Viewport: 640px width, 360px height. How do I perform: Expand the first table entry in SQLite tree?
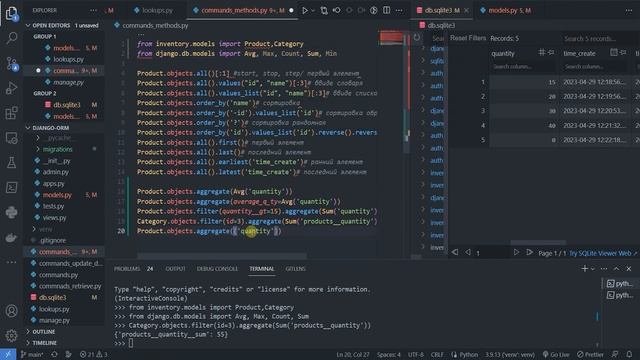click(423, 48)
